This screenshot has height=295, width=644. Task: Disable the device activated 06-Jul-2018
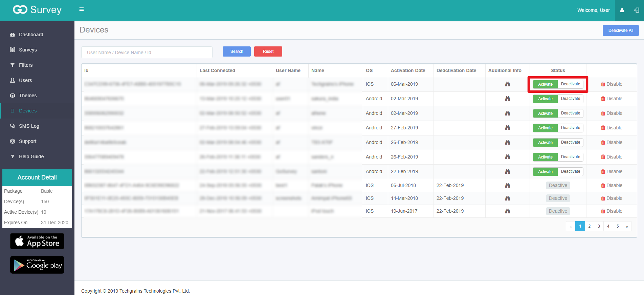pyautogui.click(x=612, y=185)
